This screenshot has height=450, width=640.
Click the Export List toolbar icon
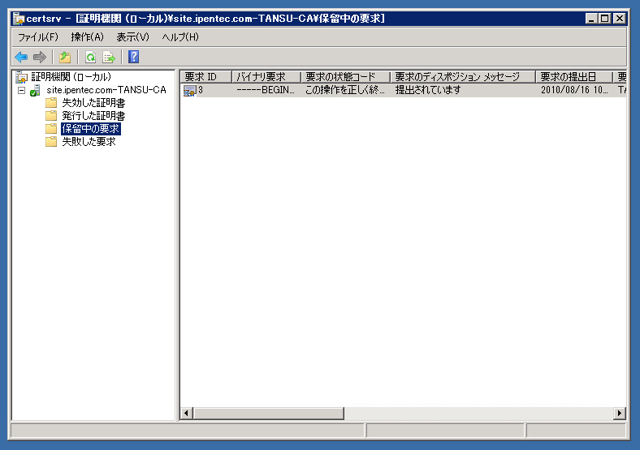pos(109,57)
